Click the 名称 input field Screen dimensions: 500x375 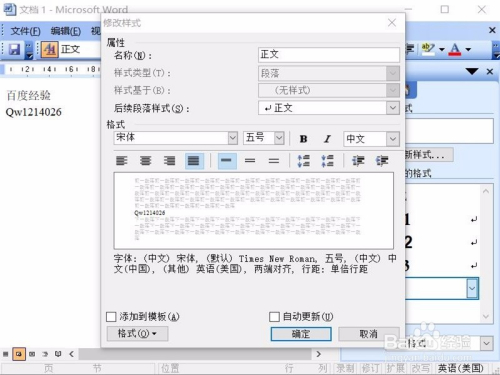(329, 55)
